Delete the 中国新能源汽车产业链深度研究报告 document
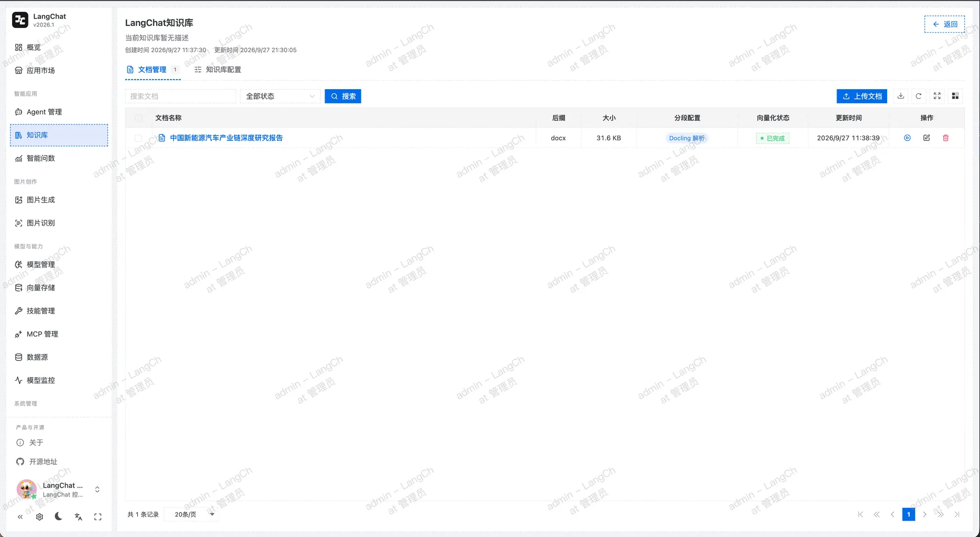The width and height of the screenshot is (980, 537). [946, 138]
